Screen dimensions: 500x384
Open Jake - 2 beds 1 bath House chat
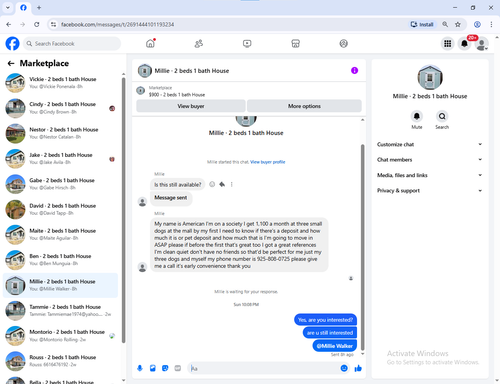point(60,159)
